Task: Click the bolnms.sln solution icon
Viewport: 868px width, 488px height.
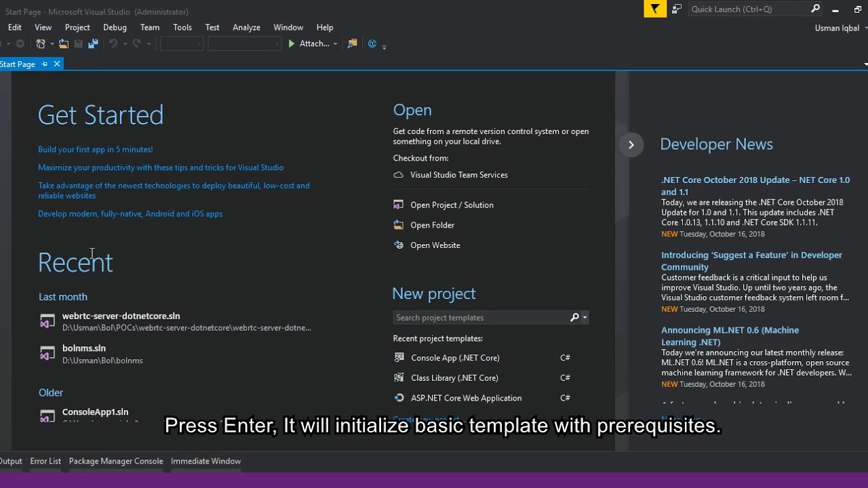Action: (x=47, y=354)
